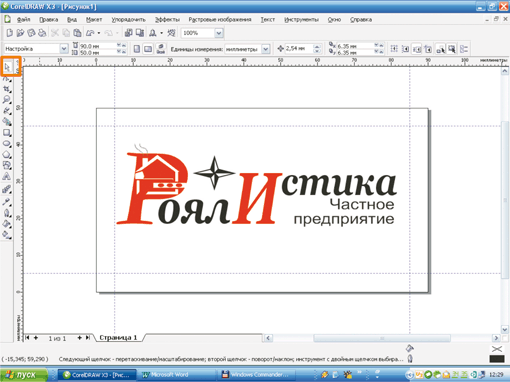510x382 pixels.
Task: Toggle Snap to Objects
Action: [x=417, y=49]
